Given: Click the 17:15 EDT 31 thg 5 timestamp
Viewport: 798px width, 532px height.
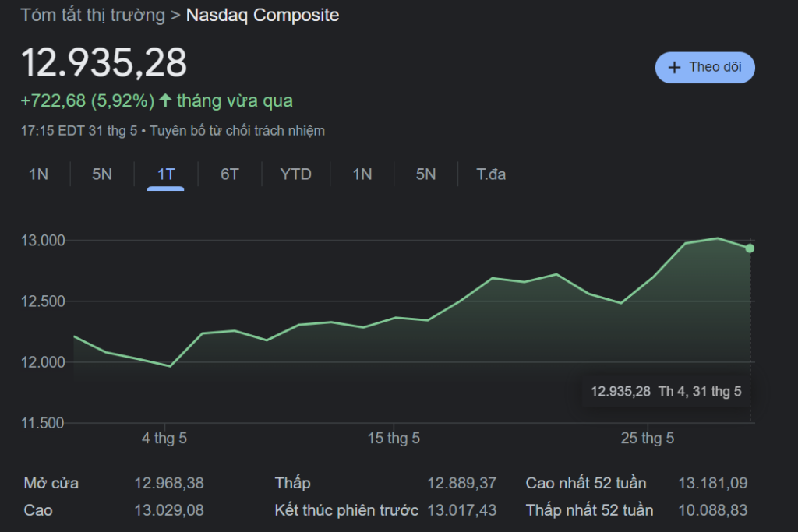Looking at the screenshot, I should pyautogui.click(x=79, y=131).
